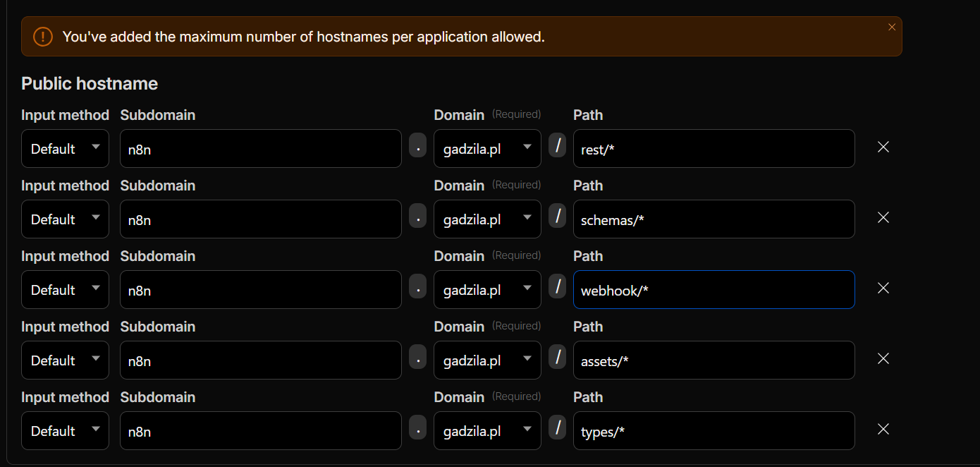980x467 pixels.
Task: Focus the webhook/* Path field
Action: coord(713,289)
